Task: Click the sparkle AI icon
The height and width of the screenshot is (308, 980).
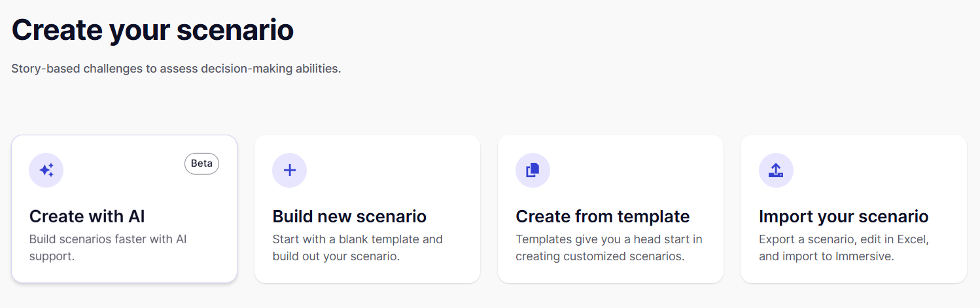Action: pyautogui.click(x=46, y=170)
